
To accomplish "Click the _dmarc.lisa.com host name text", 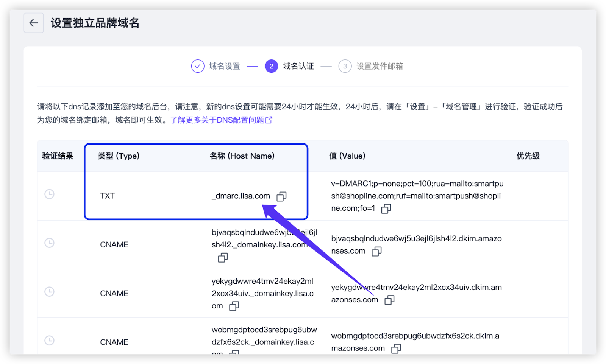I will (x=241, y=196).
